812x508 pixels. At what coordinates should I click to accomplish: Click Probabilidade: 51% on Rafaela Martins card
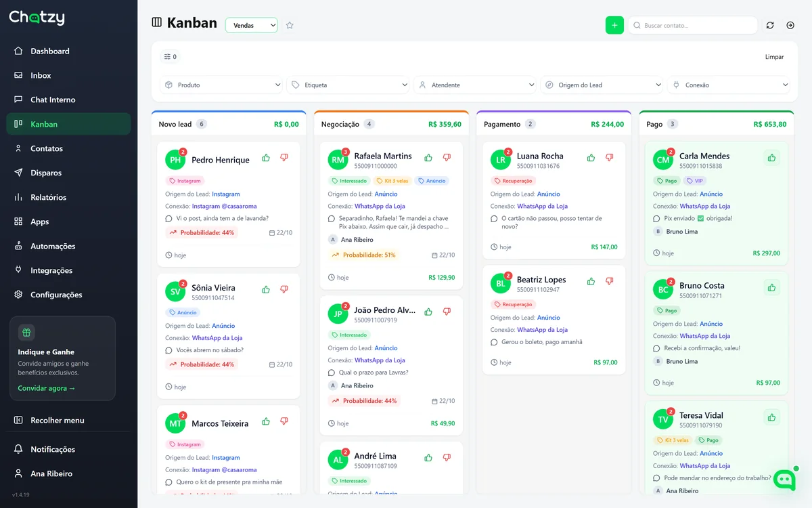pyautogui.click(x=363, y=255)
